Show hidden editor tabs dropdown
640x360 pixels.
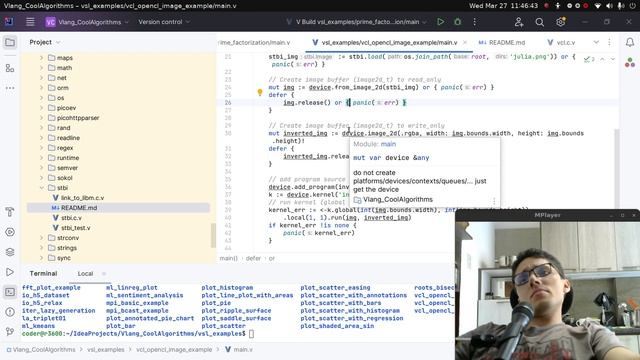596,42
